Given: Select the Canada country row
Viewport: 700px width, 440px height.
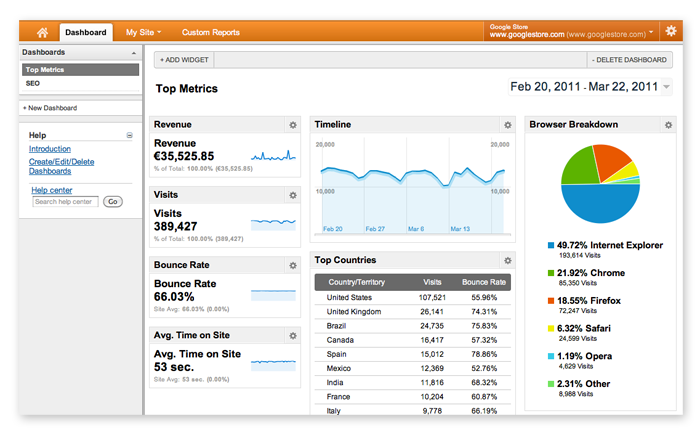Looking at the screenshot, I should coord(412,340).
